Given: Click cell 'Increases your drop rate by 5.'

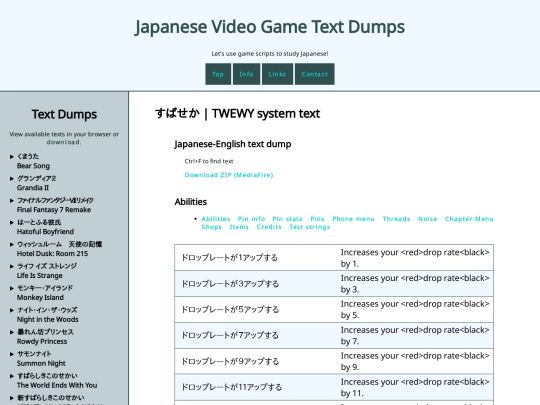Looking at the screenshot, I should [415, 310].
